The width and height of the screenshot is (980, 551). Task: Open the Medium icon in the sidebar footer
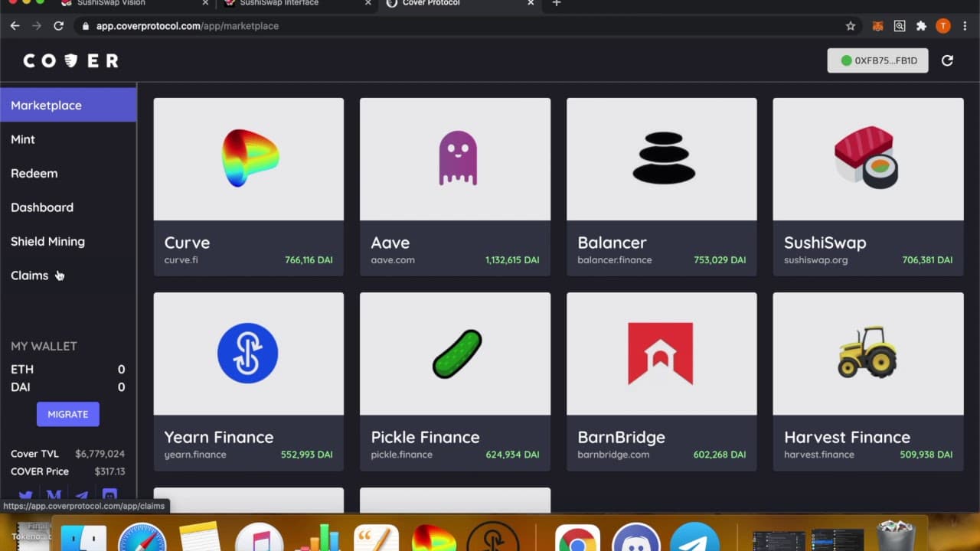pyautogui.click(x=54, y=497)
